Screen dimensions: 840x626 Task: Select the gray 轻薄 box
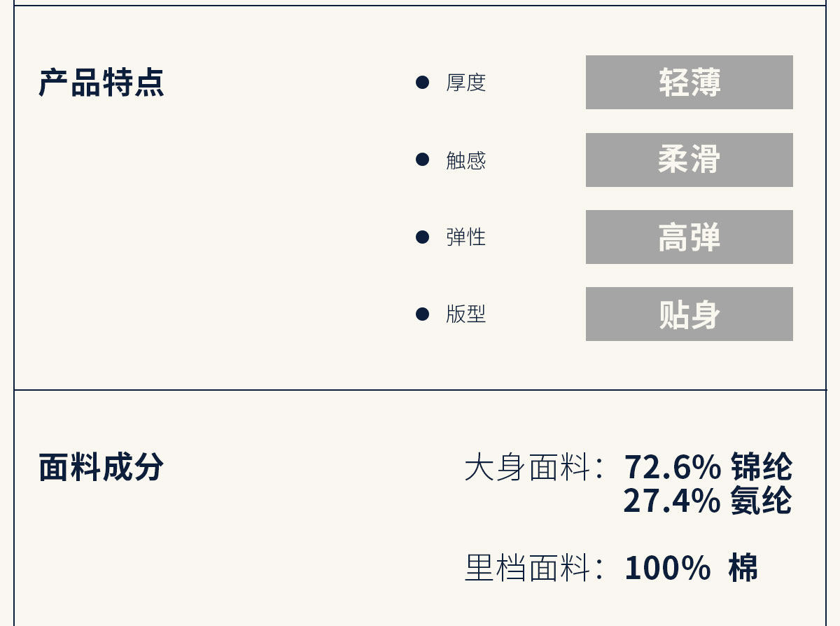[x=689, y=83]
